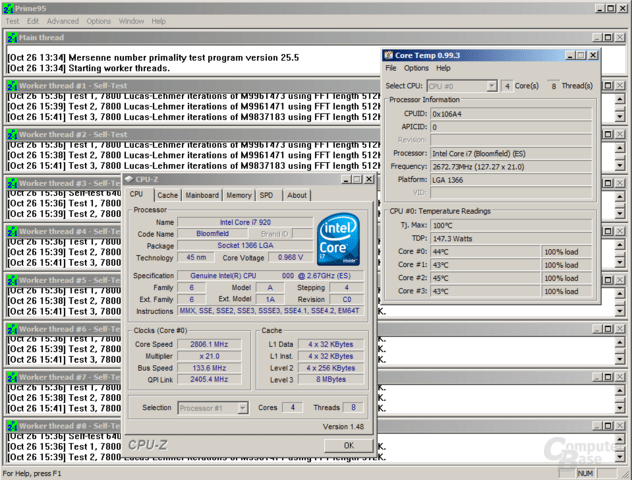The height and width of the screenshot is (480, 632).
Task: Maximize the Main thread window
Action: coord(608,37)
